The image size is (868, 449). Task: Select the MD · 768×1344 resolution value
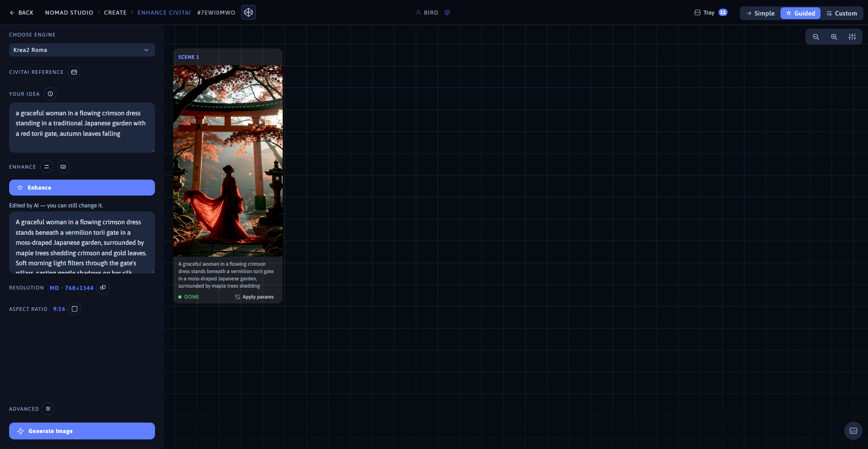point(72,288)
